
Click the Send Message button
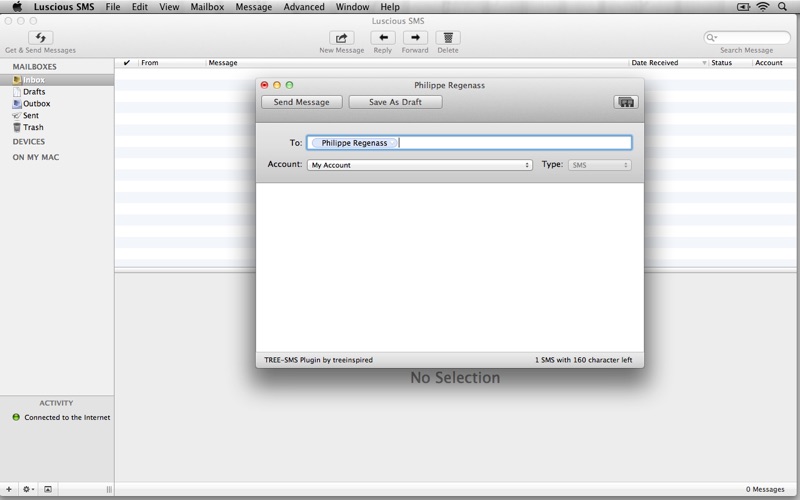pos(302,102)
